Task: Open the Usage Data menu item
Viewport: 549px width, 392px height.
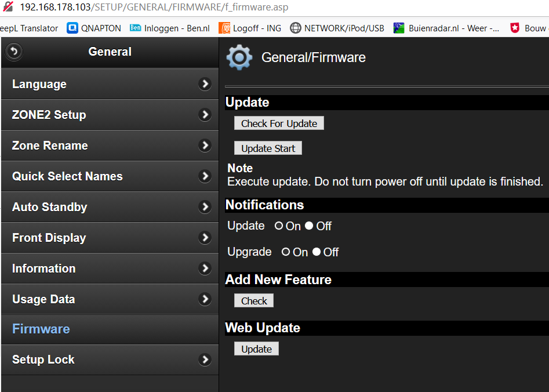Action: [110, 299]
